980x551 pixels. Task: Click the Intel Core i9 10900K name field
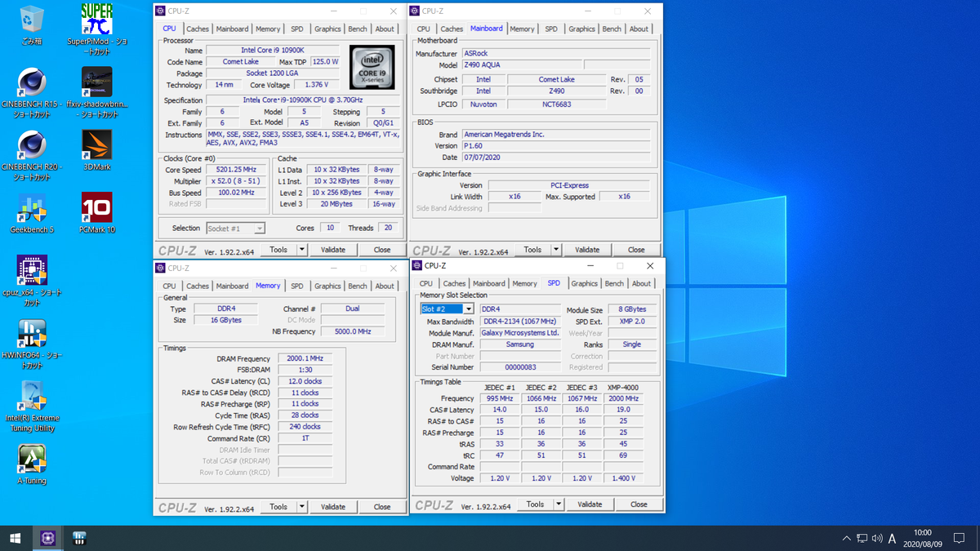pyautogui.click(x=273, y=51)
